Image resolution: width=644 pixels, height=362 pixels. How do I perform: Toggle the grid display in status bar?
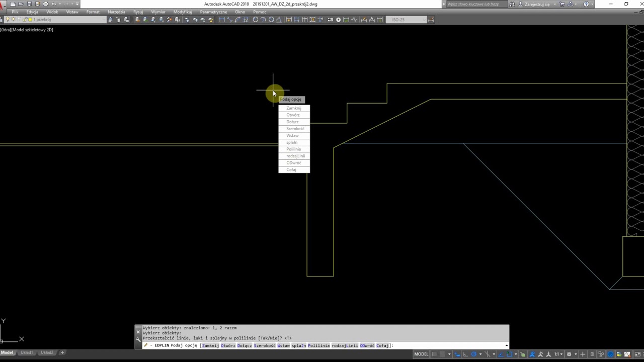point(434,354)
